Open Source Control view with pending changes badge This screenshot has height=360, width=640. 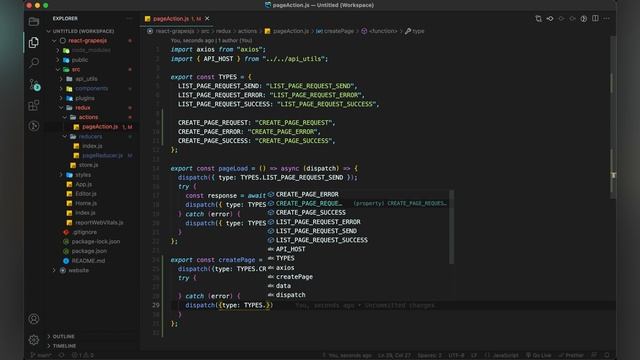(x=34, y=85)
